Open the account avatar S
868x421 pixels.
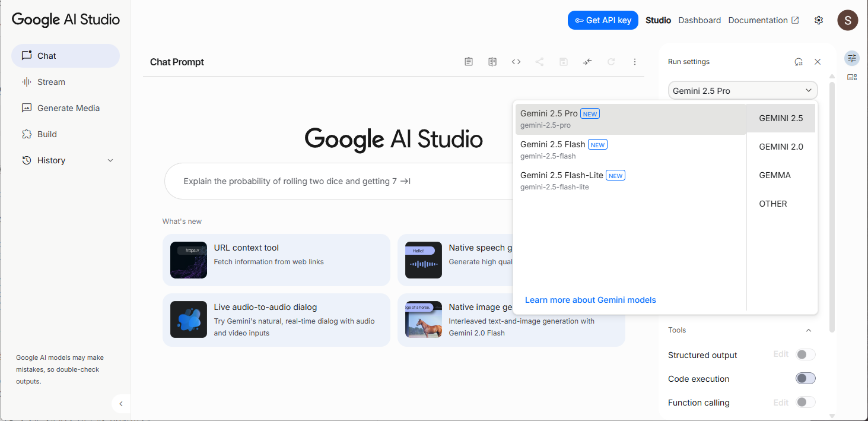pyautogui.click(x=848, y=20)
